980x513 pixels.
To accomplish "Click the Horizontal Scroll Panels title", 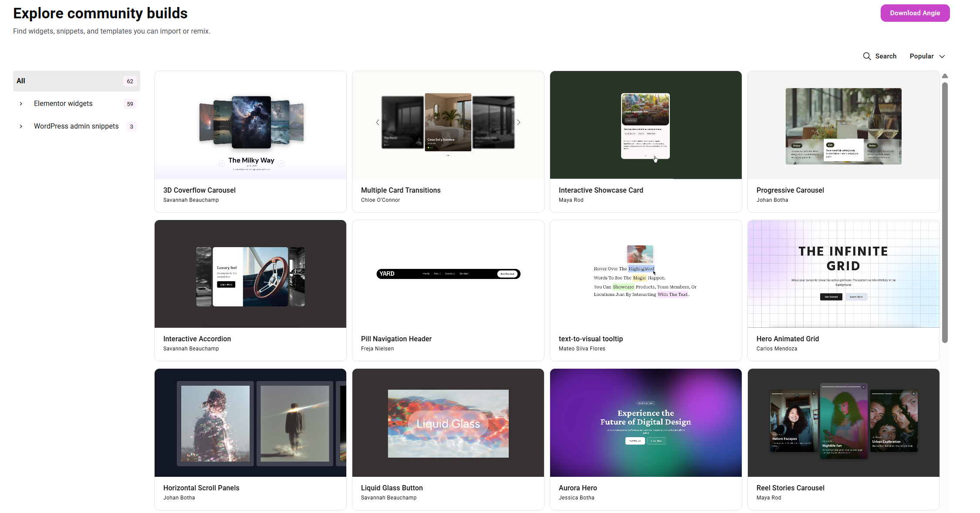I will point(201,488).
